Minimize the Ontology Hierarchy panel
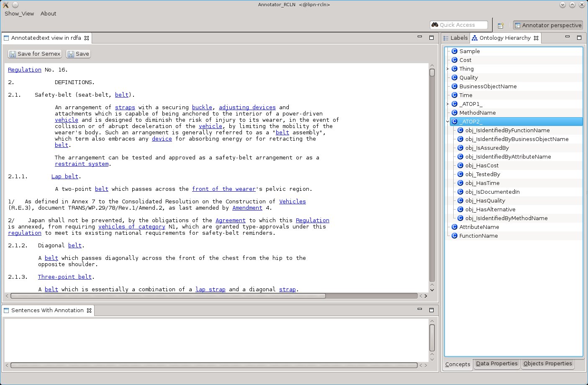 pyautogui.click(x=567, y=37)
